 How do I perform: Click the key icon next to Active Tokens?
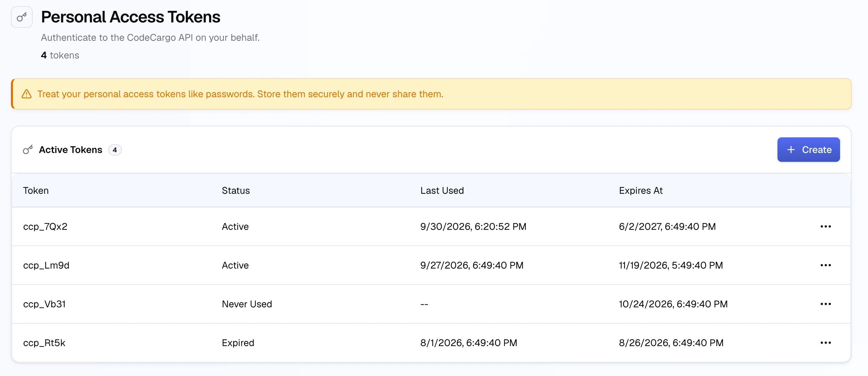28,150
